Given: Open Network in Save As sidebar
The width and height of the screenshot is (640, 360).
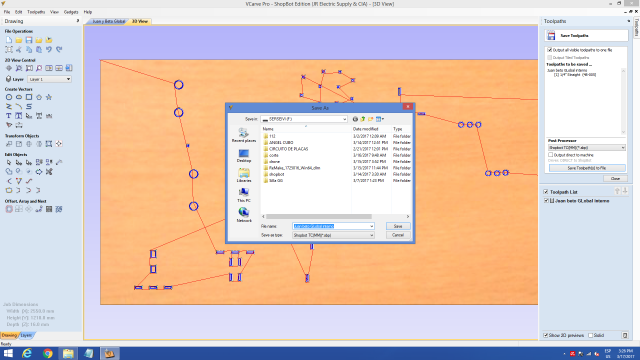Looking at the screenshot, I should click(x=244, y=215).
